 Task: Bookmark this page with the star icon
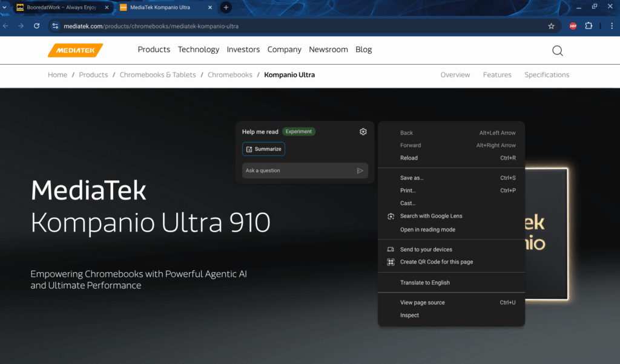click(x=551, y=26)
